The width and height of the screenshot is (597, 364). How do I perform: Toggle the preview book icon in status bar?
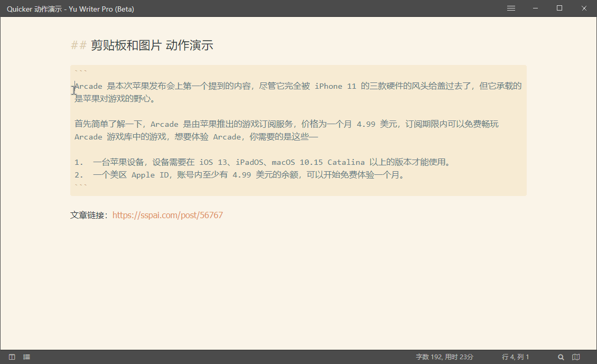(576, 357)
